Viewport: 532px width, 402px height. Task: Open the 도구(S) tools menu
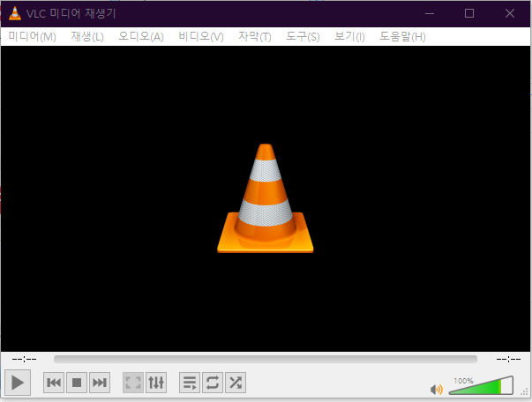[x=303, y=36]
